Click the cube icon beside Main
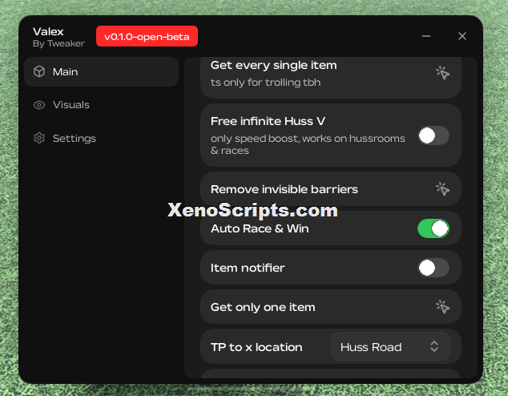 click(39, 71)
